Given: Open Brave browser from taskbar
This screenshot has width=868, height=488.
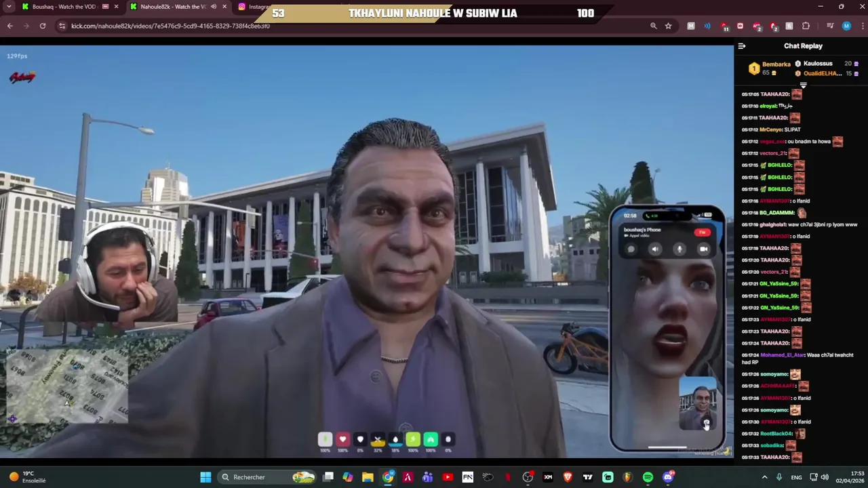Looking at the screenshot, I should [568, 477].
